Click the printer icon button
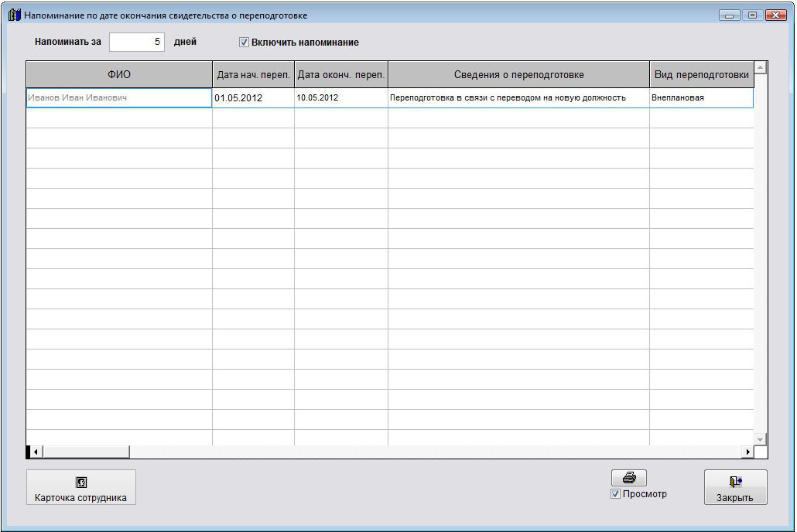 click(628, 478)
